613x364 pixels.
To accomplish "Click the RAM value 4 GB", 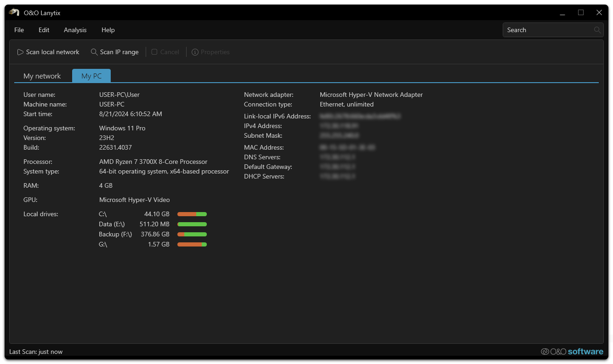I will click(x=106, y=185).
